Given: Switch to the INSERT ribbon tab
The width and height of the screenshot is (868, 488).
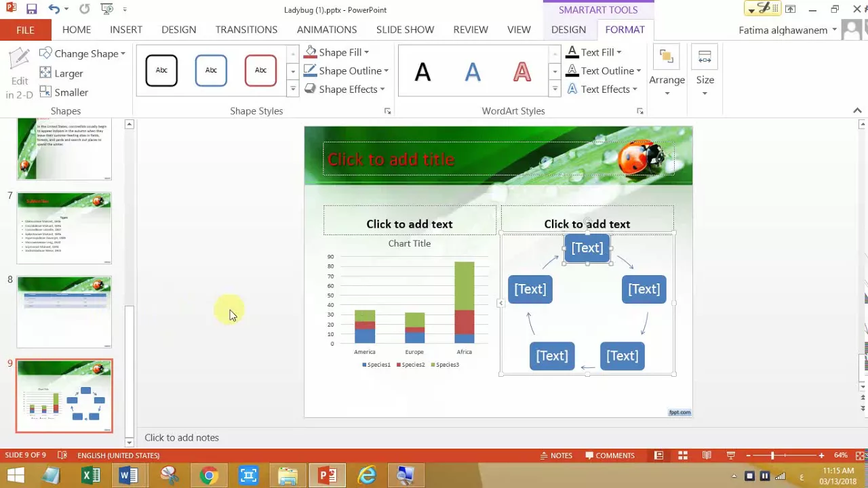Looking at the screenshot, I should 126,30.
